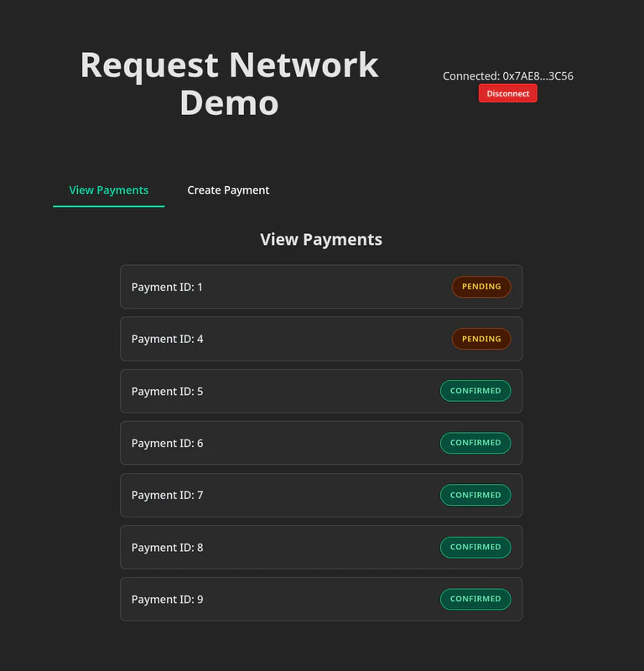
Task: Open the Payment ID: 6 entry
Action: pos(321,443)
